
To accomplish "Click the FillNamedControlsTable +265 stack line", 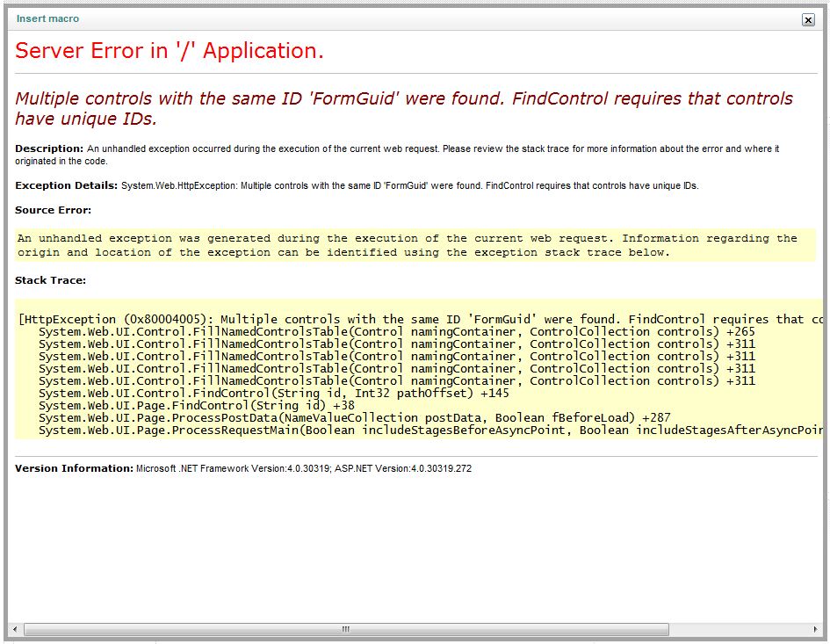I will pos(396,332).
